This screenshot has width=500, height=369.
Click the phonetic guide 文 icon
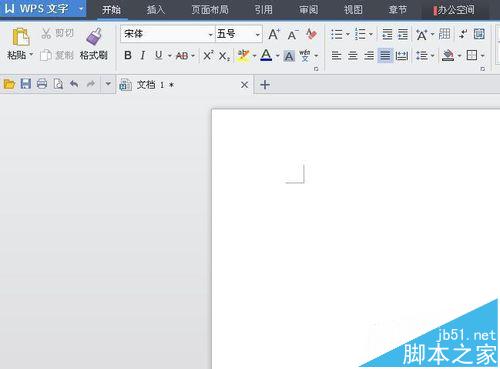point(305,55)
